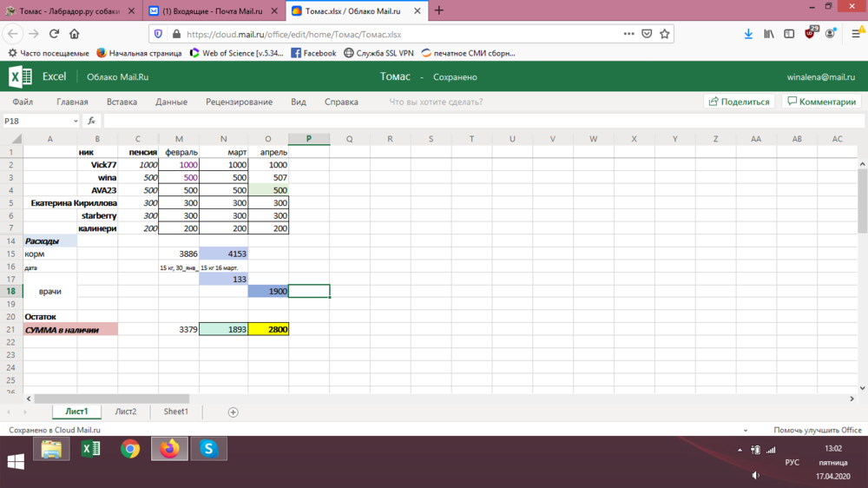This screenshot has width=868, height=488.
Task: Open the page actions three-dot menu
Action: [x=628, y=34]
